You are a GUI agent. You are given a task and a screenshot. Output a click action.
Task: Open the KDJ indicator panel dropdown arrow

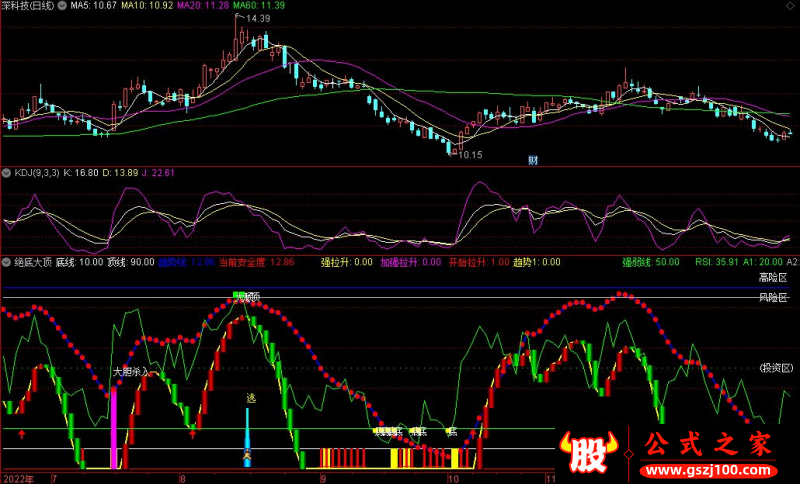pos(8,173)
